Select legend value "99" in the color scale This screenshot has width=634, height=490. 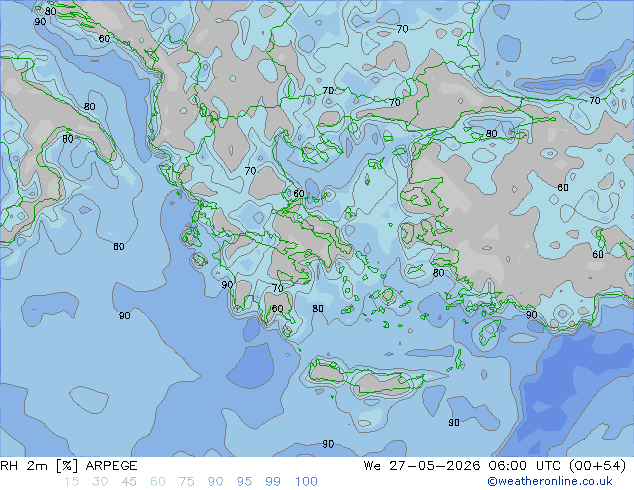pos(273,482)
